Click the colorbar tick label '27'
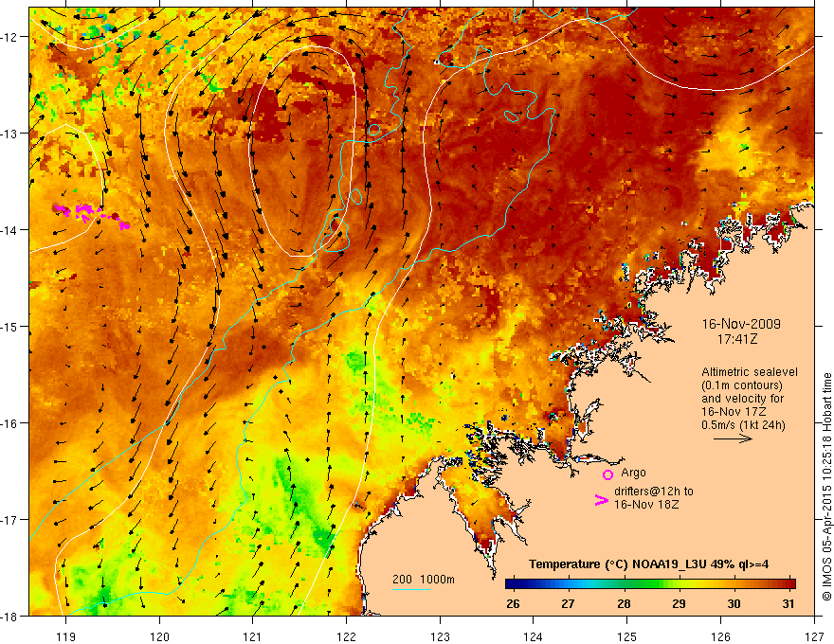Viewport: 834px width, 644px height. (x=568, y=603)
